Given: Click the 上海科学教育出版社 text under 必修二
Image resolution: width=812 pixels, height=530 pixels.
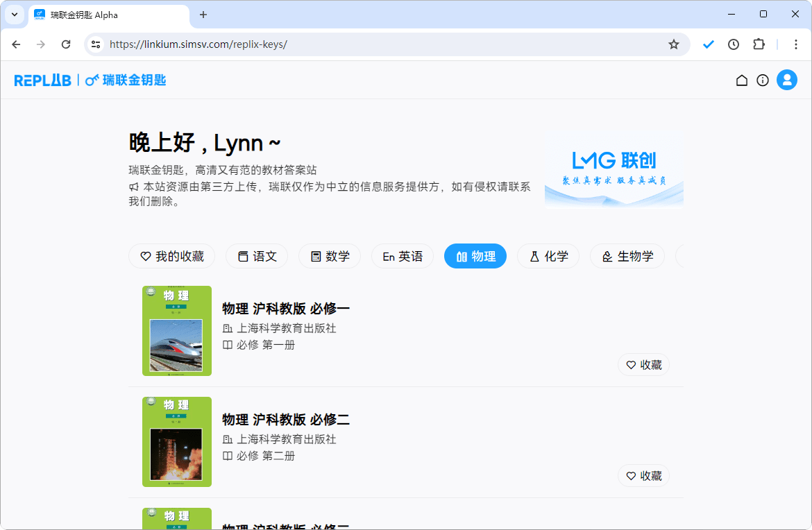Looking at the screenshot, I should 287,439.
